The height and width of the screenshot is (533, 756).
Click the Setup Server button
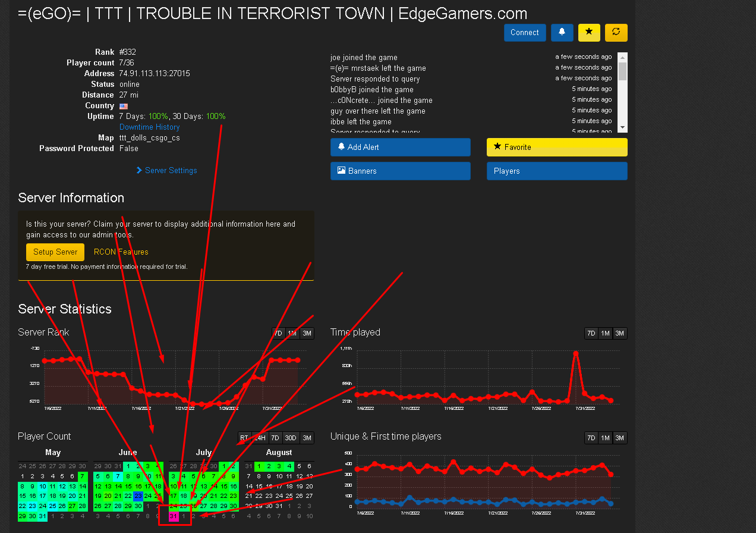point(55,252)
